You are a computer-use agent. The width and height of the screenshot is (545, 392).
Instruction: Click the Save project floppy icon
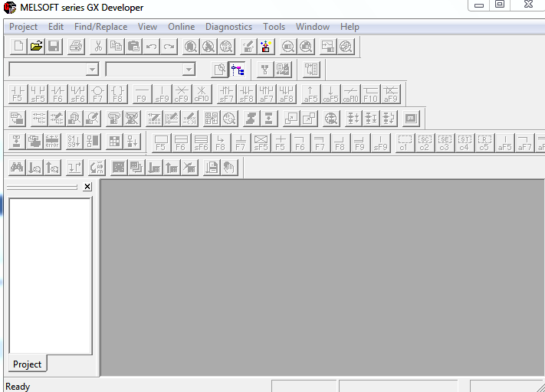click(x=54, y=46)
